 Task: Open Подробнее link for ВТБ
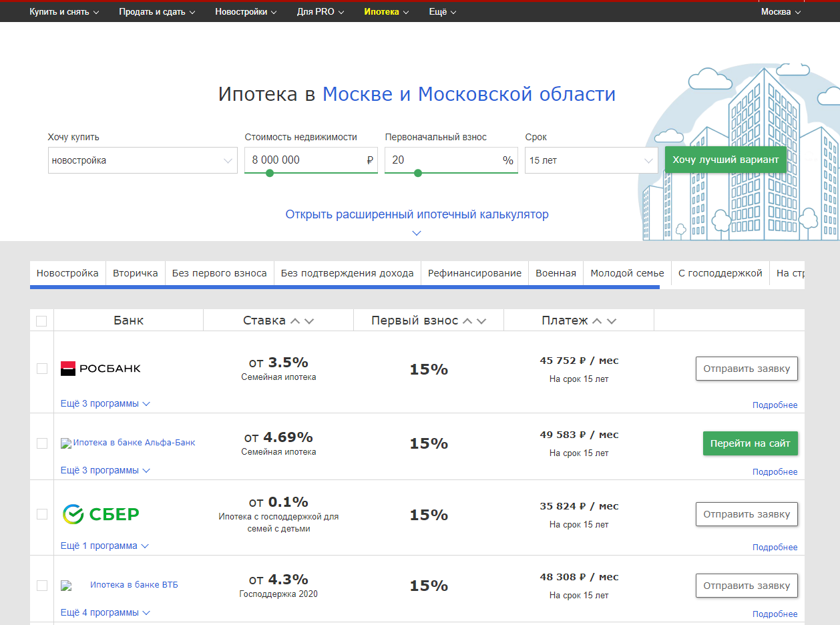775,614
